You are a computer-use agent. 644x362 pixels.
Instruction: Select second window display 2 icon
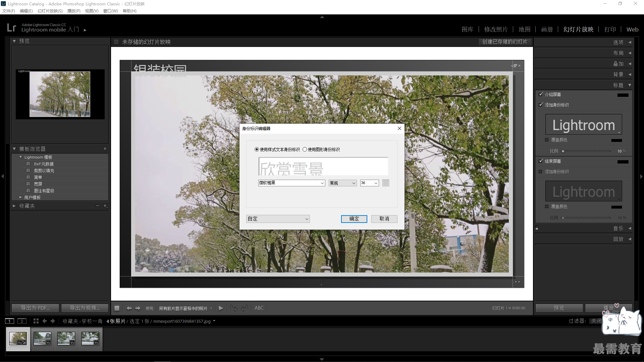22,321
